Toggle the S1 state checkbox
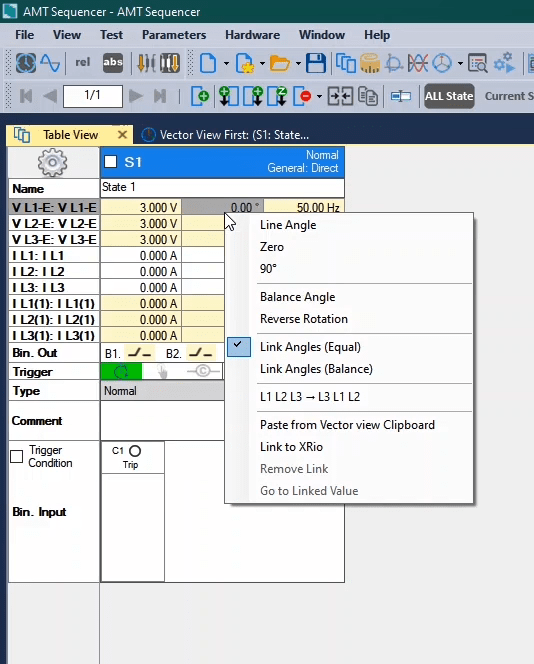The width and height of the screenshot is (534, 664). (111, 162)
